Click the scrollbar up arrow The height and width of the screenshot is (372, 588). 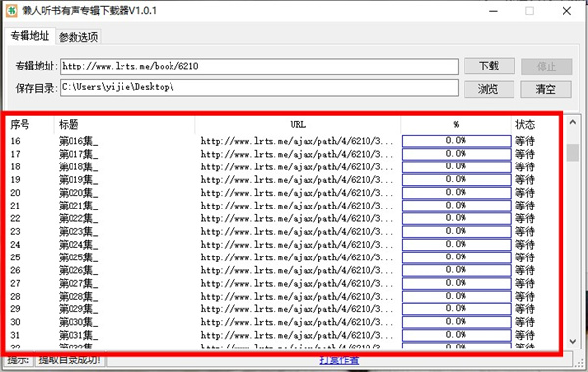572,123
